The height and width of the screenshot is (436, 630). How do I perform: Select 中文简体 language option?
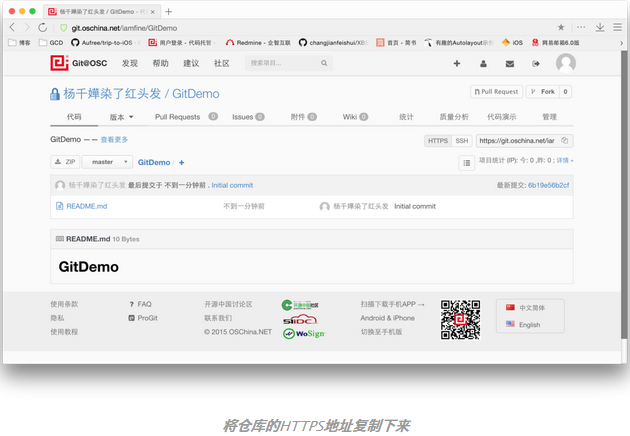pos(530,307)
